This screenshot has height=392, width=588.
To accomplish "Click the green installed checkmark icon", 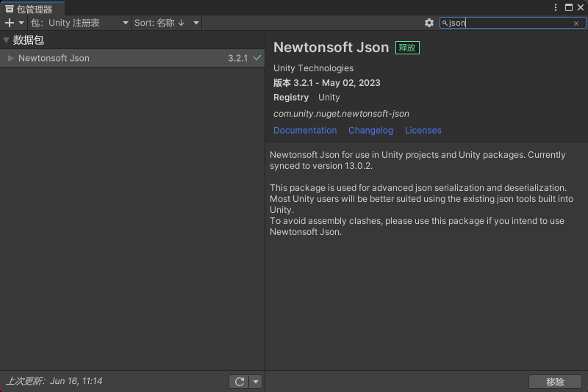I will click(x=257, y=58).
